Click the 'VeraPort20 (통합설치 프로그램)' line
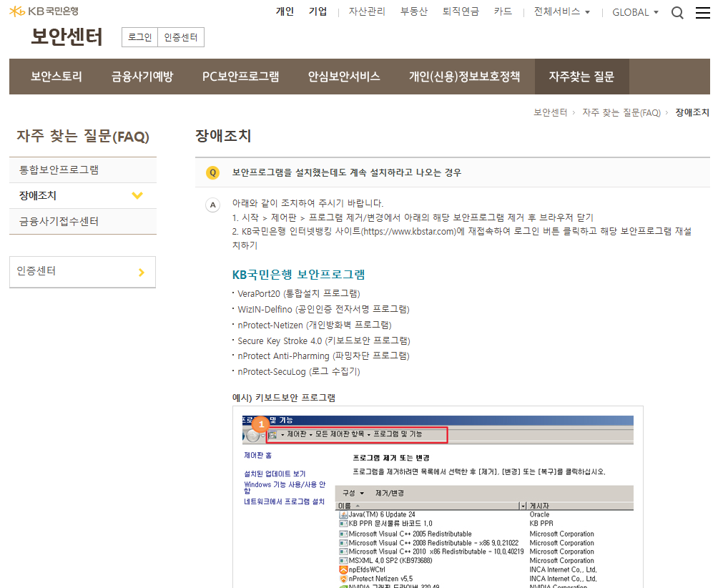The width and height of the screenshot is (728, 588). pyautogui.click(x=298, y=293)
